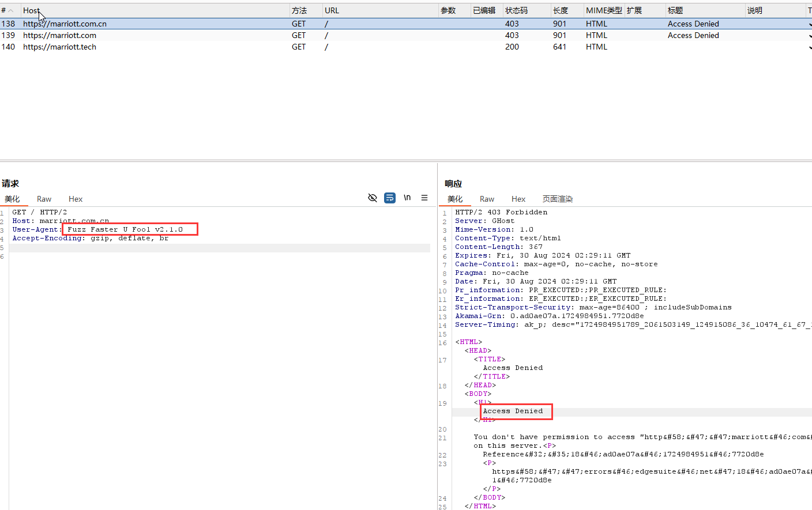Viewport: 812px width, 510px height.
Task: Click the Server-Timing response header line
Action: click(x=633, y=324)
